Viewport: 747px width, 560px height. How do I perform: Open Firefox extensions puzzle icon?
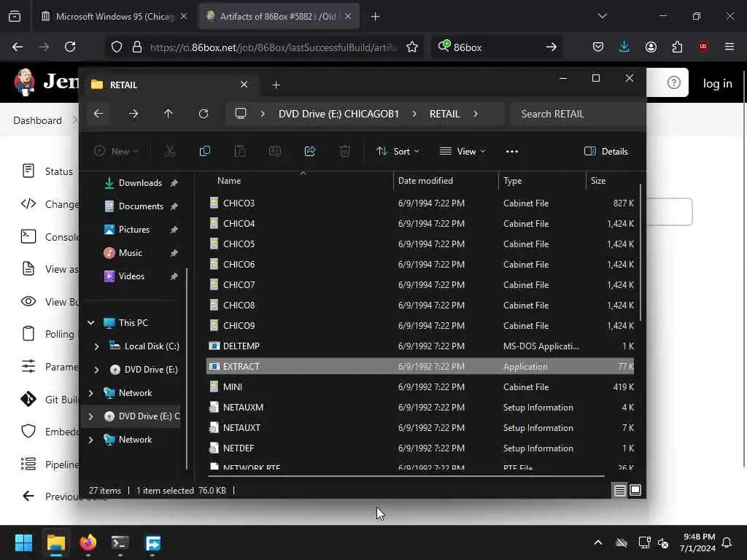pyautogui.click(x=677, y=47)
